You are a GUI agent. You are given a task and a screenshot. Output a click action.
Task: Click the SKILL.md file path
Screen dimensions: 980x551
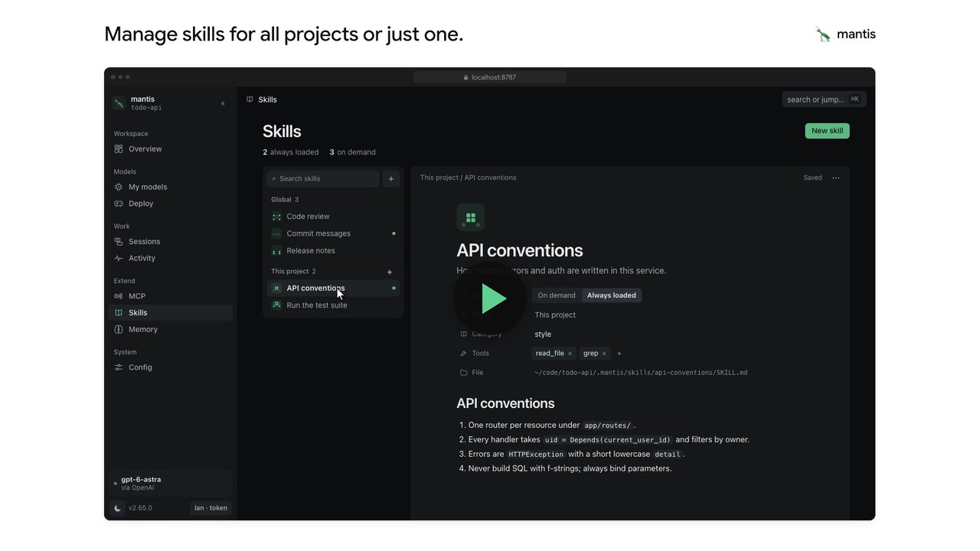point(641,373)
